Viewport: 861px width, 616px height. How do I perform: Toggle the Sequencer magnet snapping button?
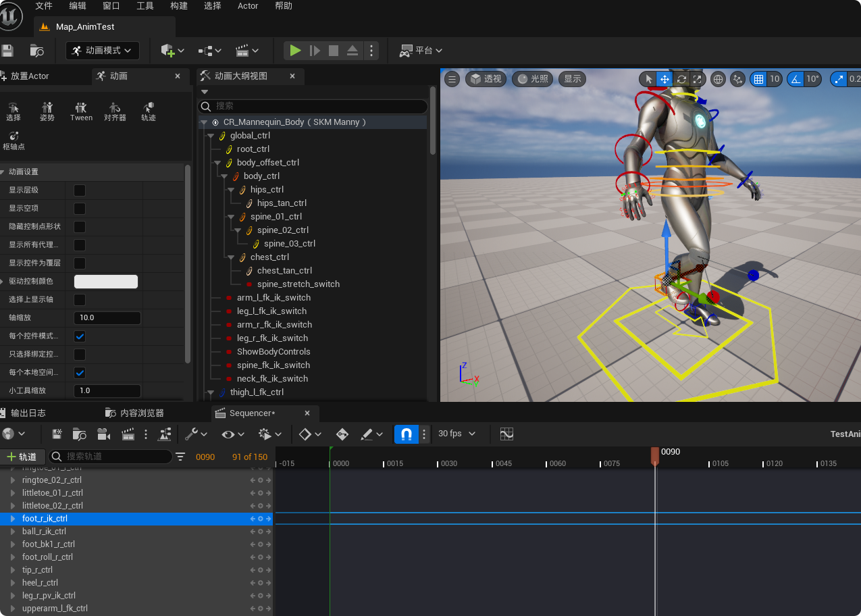407,434
